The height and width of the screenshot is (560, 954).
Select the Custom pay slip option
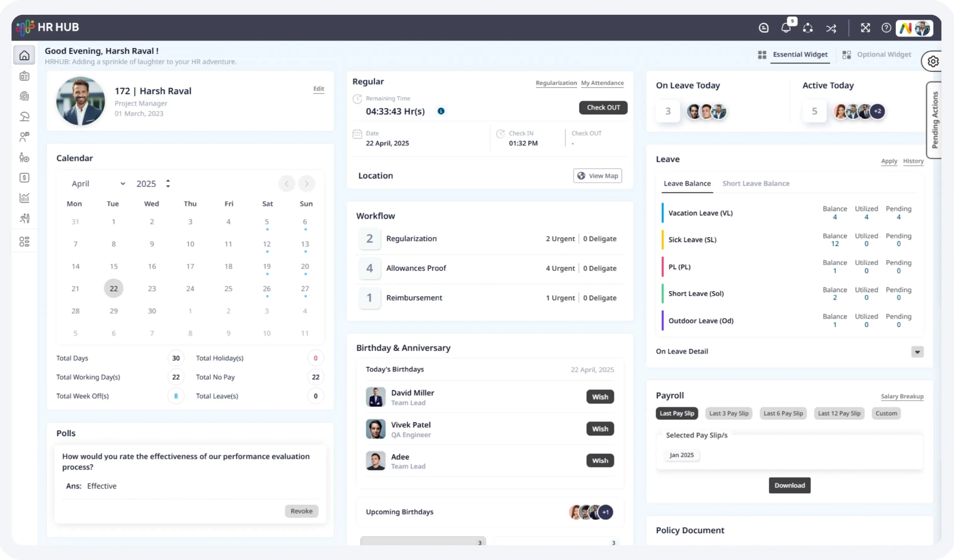pos(886,413)
